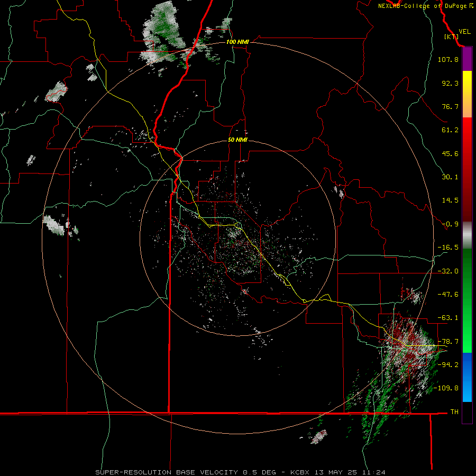Click the -32.0 velocity scale value

(448, 271)
